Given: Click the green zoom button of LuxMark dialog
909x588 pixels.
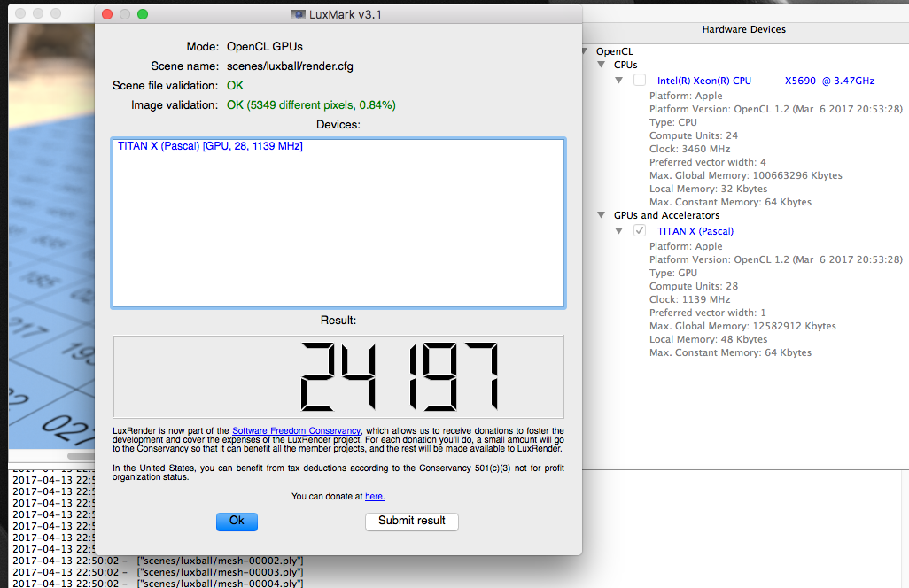Looking at the screenshot, I should (143, 14).
